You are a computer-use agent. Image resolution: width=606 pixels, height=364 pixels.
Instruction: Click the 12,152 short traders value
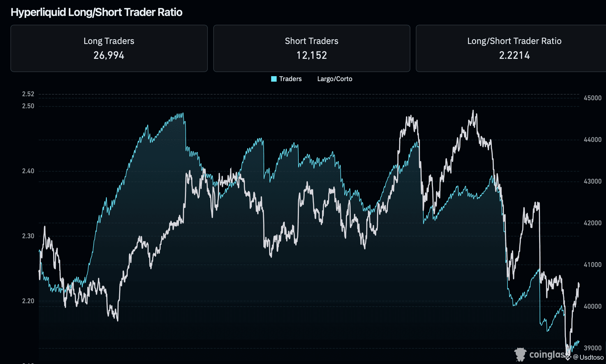tap(312, 55)
